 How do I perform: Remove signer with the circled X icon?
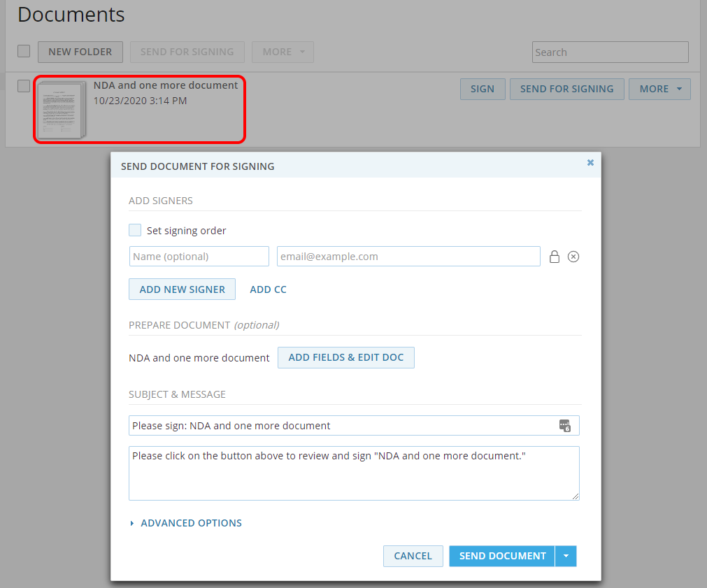pyautogui.click(x=573, y=257)
